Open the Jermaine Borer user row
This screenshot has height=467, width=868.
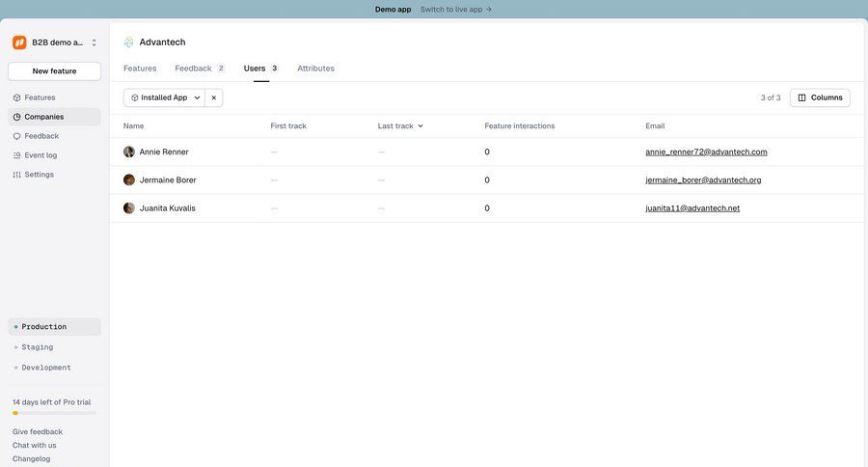[488, 180]
